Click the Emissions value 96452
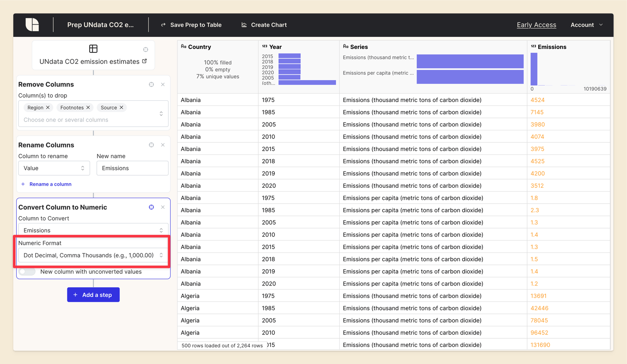 pyautogui.click(x=540, y=333)
